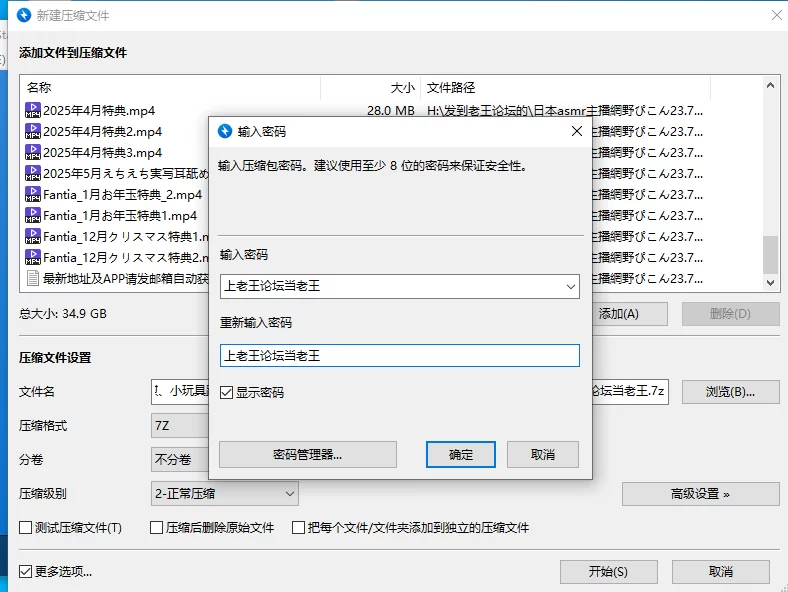The width and height of the screenshot is (788, 592).
Task: Click the text file icon for 最新地址及APP entry
Action: tap(32, 278)
